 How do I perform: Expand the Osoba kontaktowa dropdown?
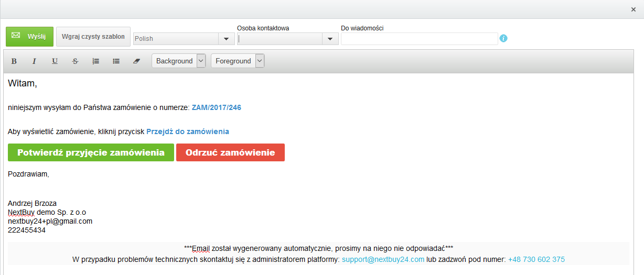330,39
